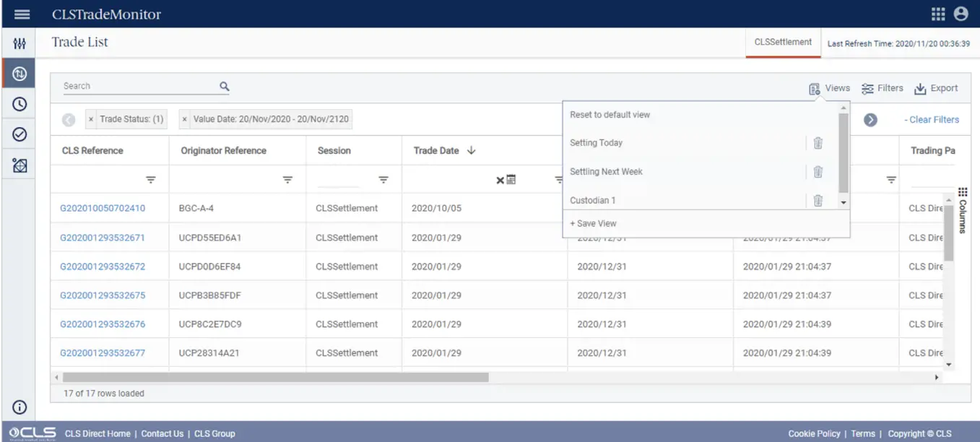Image resolution: width=980 pixels, height=442 pixels.
Task: Click into the Search field
Action: pyautogui.click(x=141, y=87)
